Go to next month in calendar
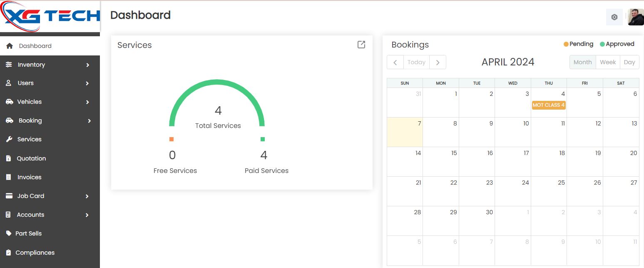Screen dimensions: 644x268 point(438,62)
